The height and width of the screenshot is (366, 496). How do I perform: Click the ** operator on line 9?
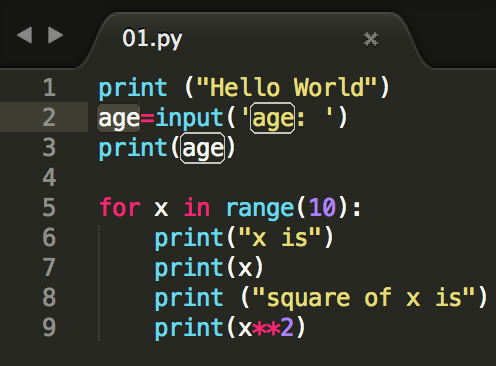(x=266, y=329)
